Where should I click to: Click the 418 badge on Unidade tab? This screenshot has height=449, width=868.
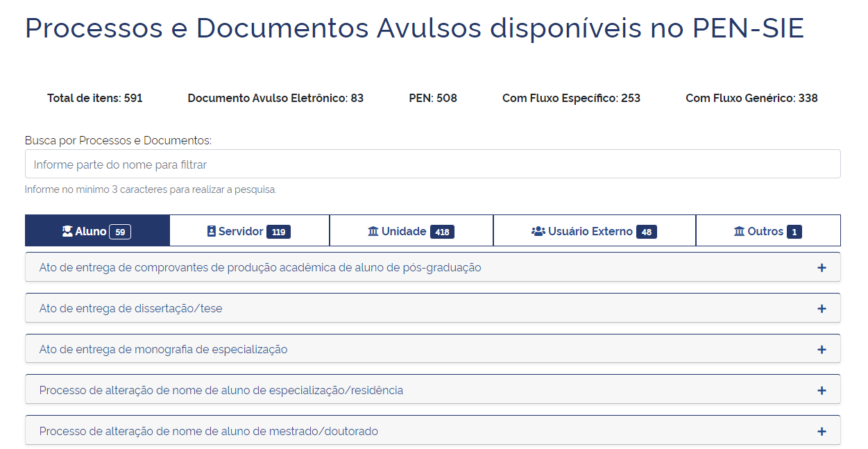(442, 232)
